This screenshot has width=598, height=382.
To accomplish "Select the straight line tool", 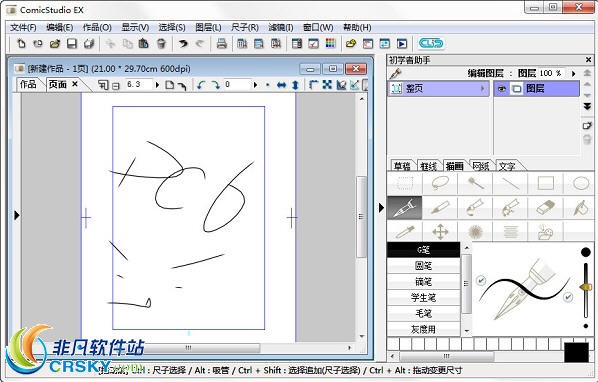I will click(510, 184).
